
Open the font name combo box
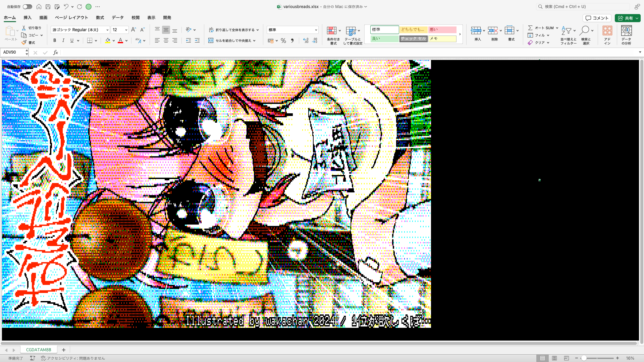[x=80, y=30]
